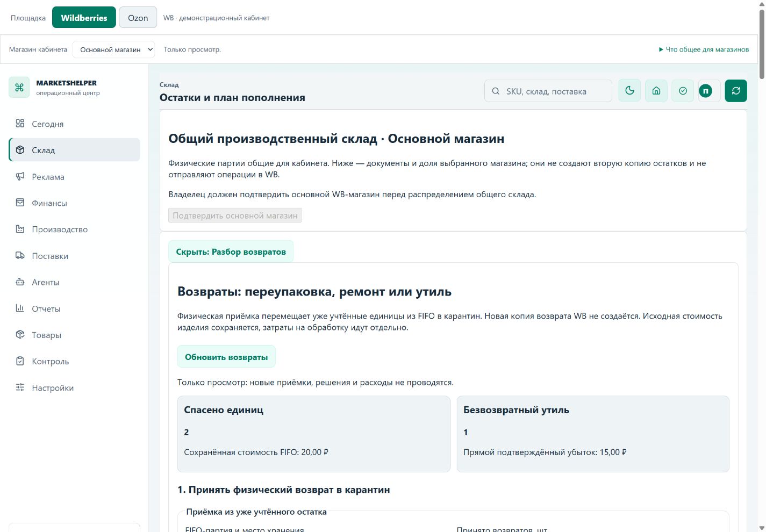Click the MarketsHelper command logo icon

(x=19, y=88)
